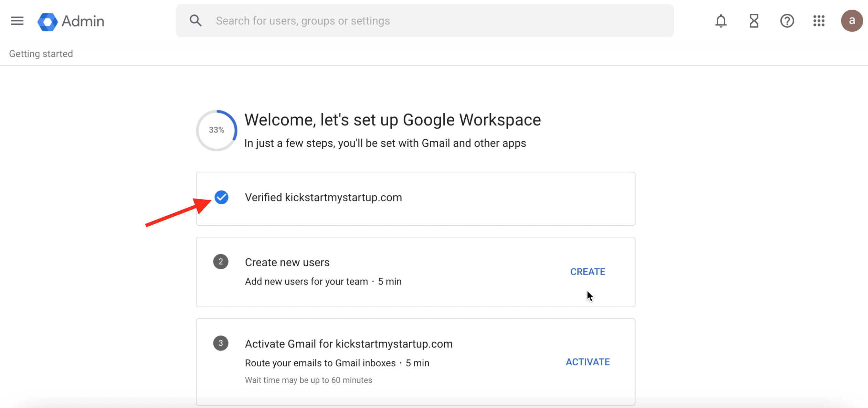Image resolution: width=868 pixels, height=408 pixels.
Task: Click the blue verified checkmark icon
Action: point(221,197)
